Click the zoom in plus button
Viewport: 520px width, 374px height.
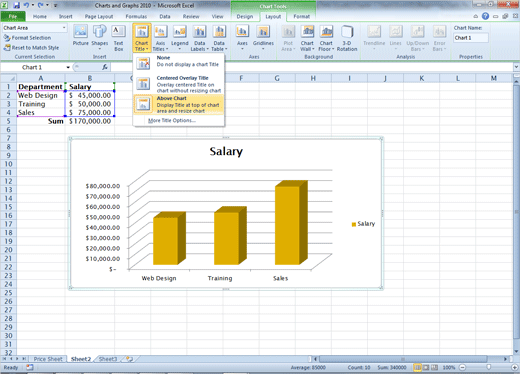[x=515, y=367]
